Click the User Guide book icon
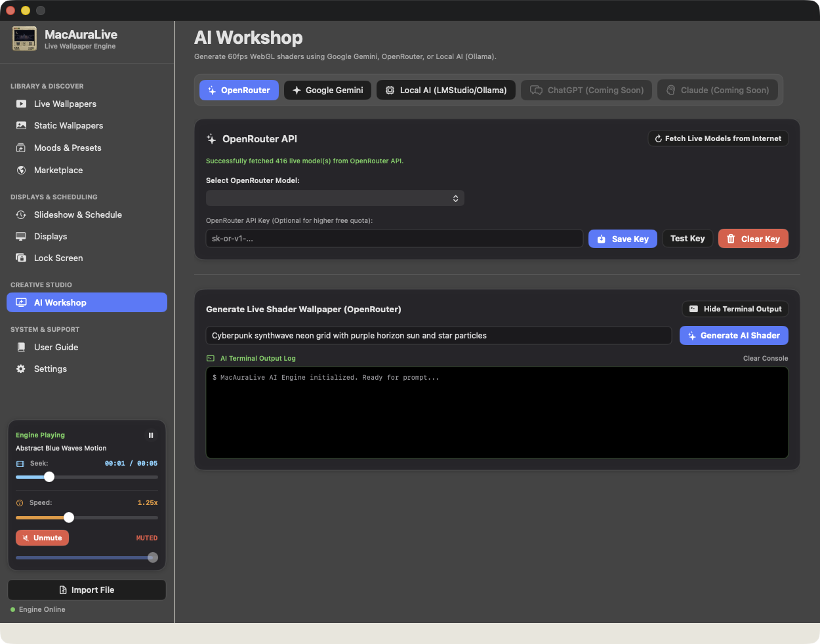 tap(21, 347)
